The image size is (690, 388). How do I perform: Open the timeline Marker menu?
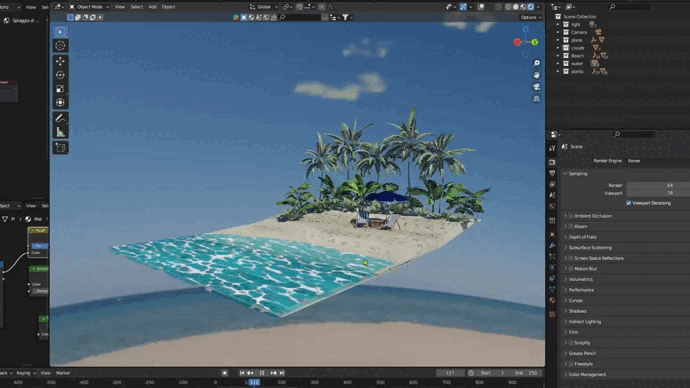click(63, 373)
